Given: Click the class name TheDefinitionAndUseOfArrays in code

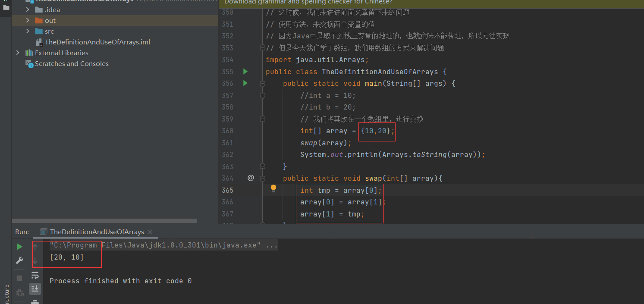Looking at the screenshot, I should (x=380, y=72).
